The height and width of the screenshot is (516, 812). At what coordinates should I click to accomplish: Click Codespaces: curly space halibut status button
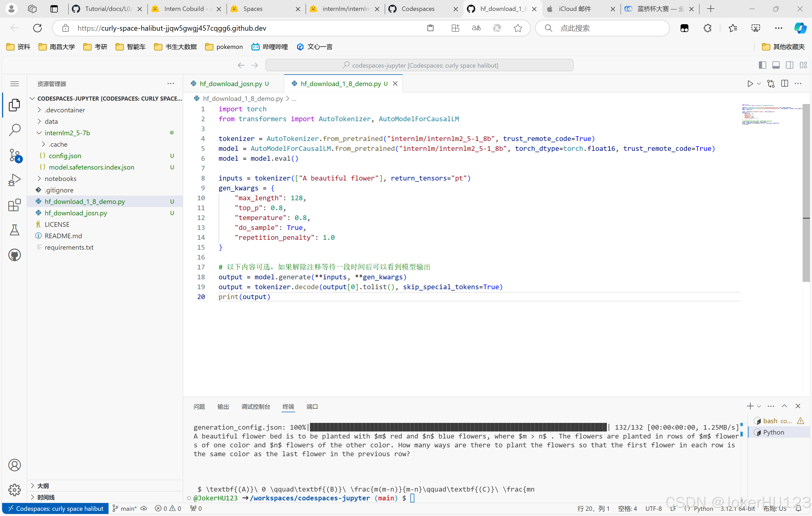pos(56,508)
